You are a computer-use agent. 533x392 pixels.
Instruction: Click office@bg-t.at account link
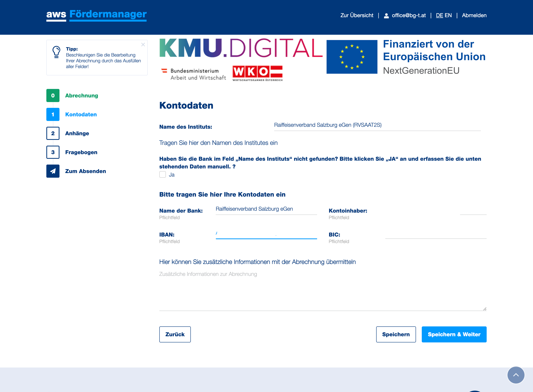409,15
